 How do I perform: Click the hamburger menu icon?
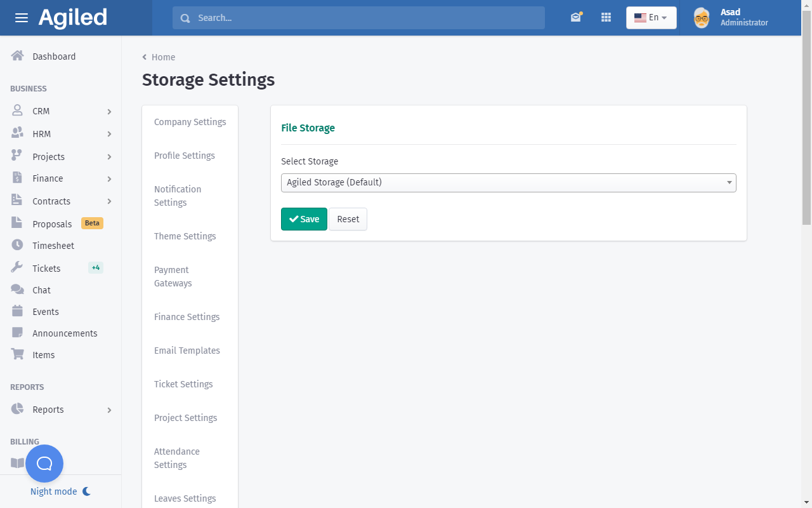tap(22, 18)
